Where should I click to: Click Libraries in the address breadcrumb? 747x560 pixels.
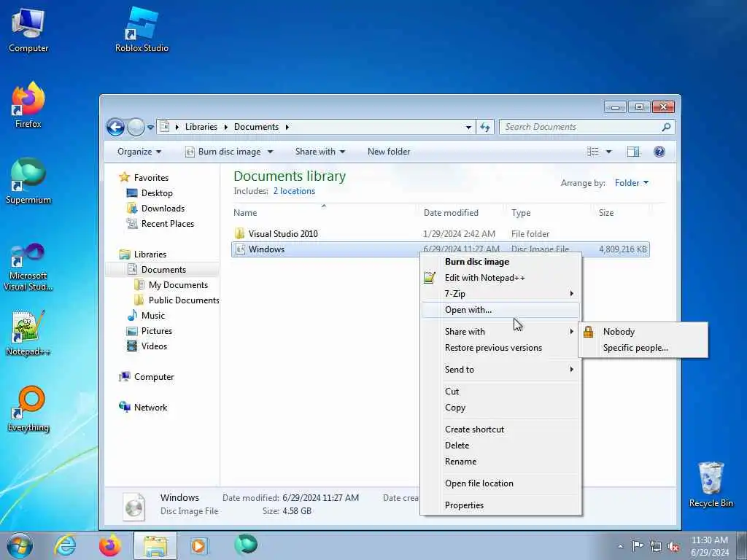pyautogui.click(x=201, y=127)
